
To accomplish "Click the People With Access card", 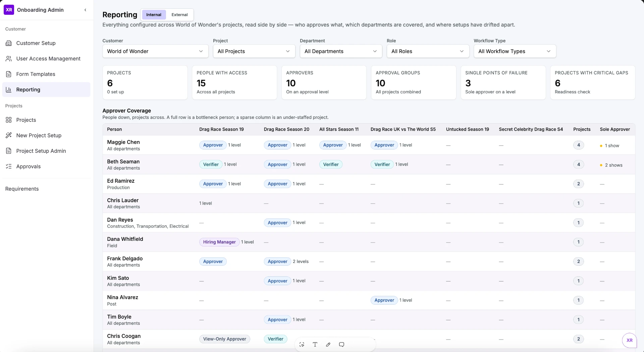I will 234,82.
